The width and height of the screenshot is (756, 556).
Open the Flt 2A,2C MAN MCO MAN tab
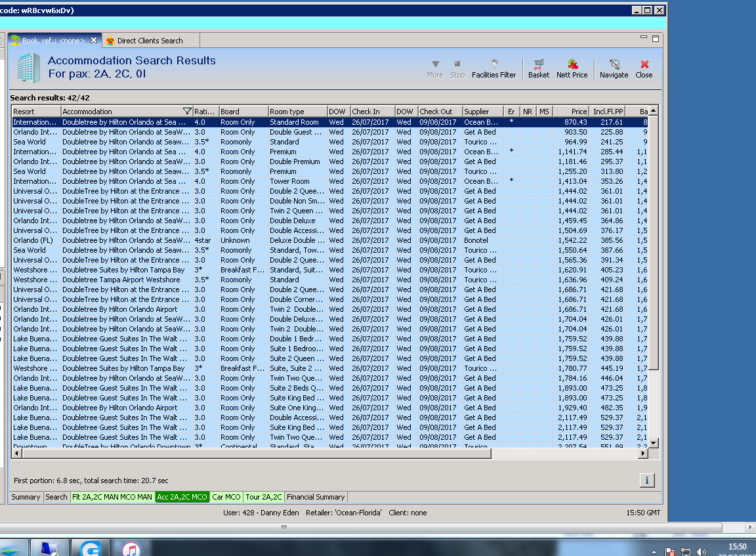[112, 497]
